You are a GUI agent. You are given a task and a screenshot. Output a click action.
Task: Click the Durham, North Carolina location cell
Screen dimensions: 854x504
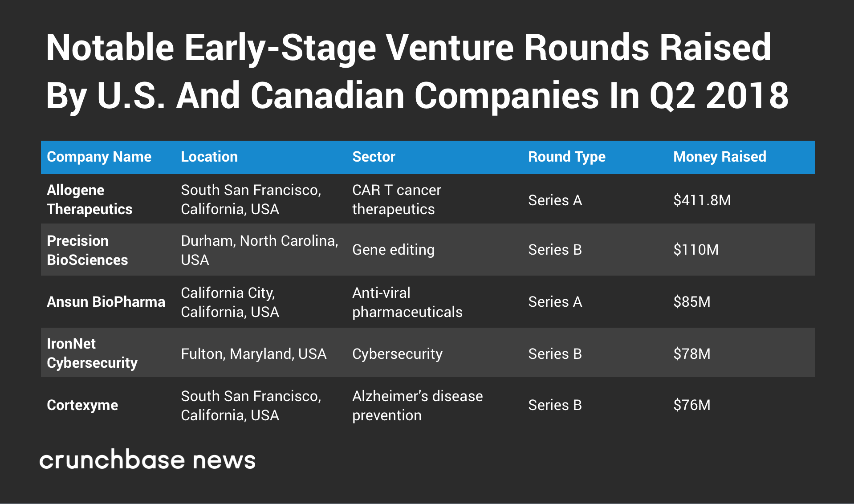(259, 250)
